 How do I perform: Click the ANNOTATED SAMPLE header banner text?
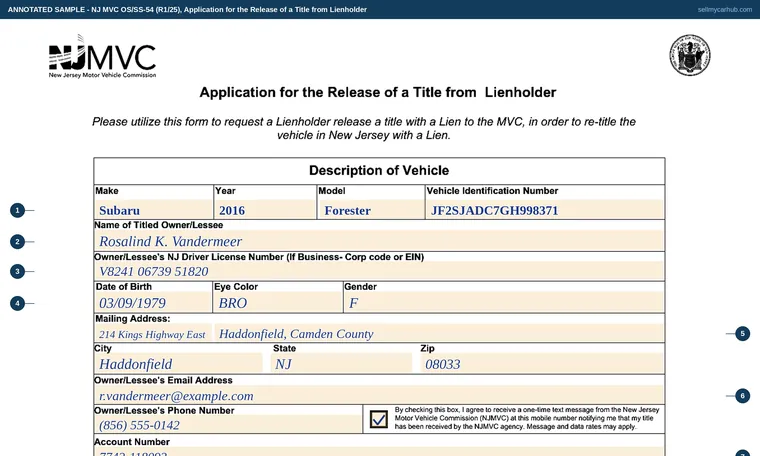[187, 9]
